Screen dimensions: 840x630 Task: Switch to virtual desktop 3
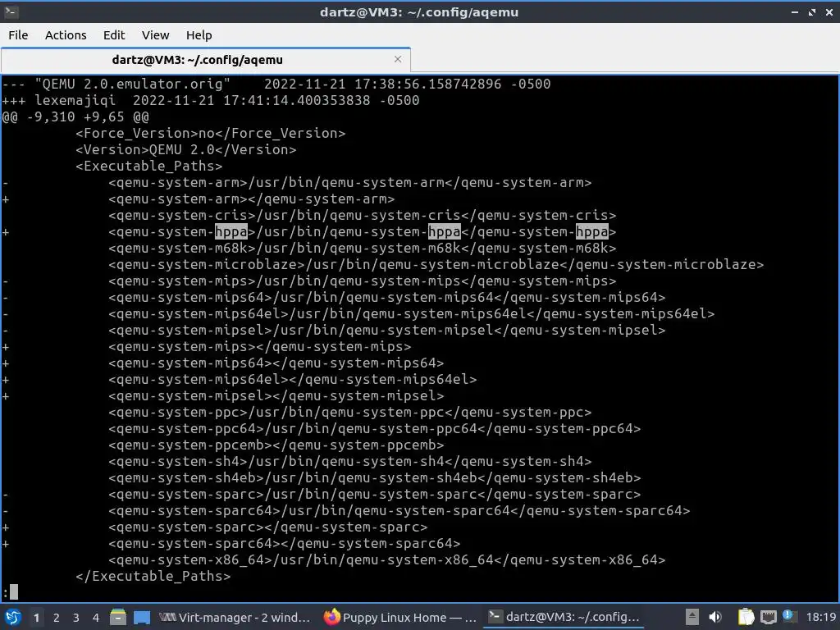point(76,618)
